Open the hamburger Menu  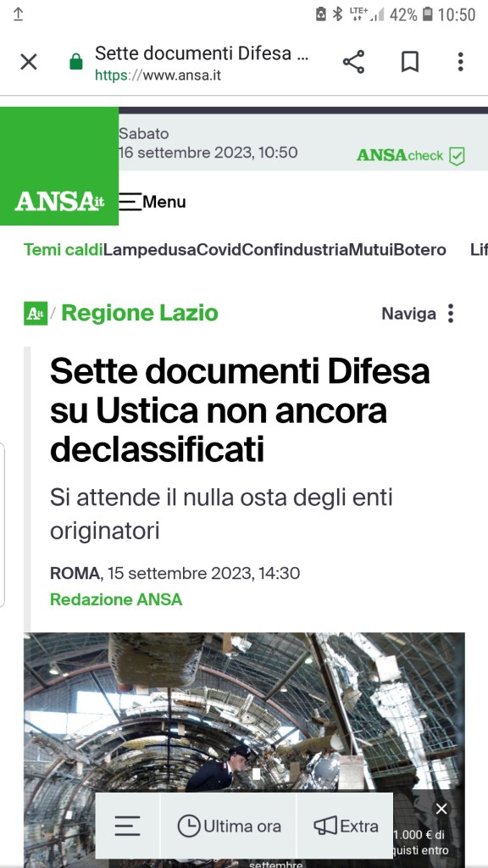152,202
